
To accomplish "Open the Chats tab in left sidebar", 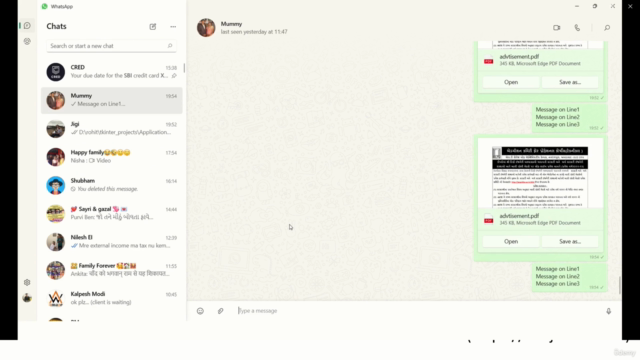I will [27, 26].
